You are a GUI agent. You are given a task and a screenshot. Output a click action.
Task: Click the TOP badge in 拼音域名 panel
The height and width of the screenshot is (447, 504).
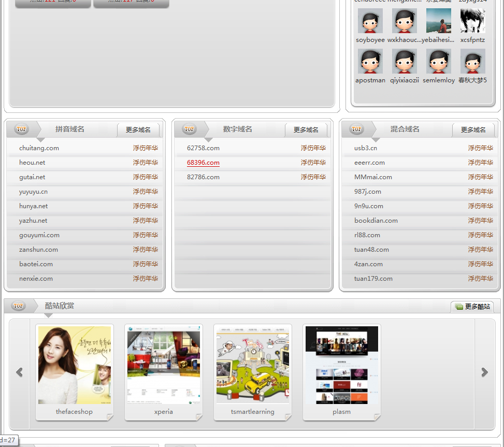[x=21, y=129]
